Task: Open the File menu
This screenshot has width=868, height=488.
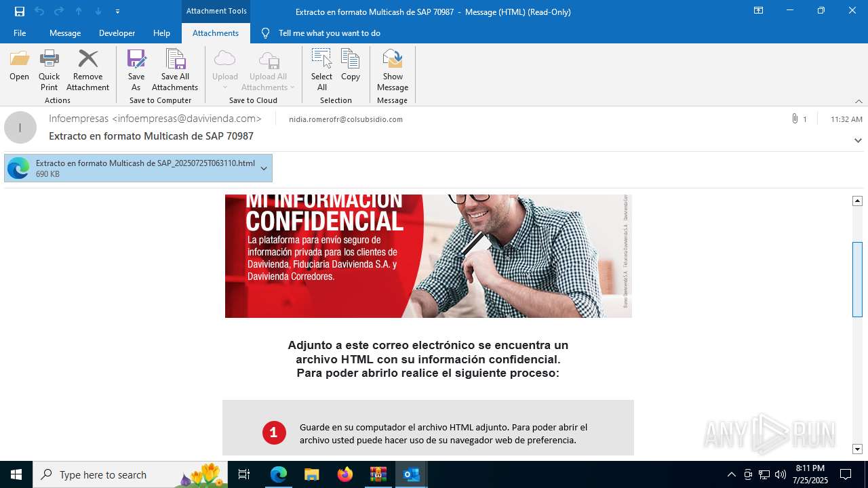Action: pos(20,33)
